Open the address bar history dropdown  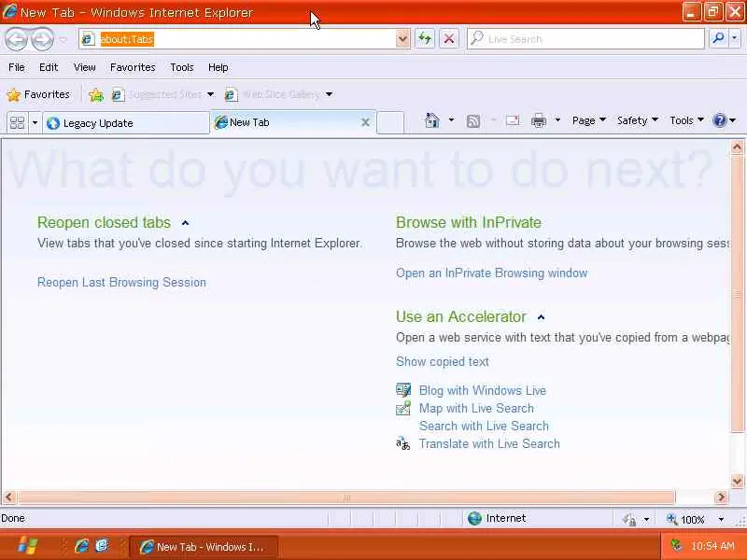[x=402, y=38]
